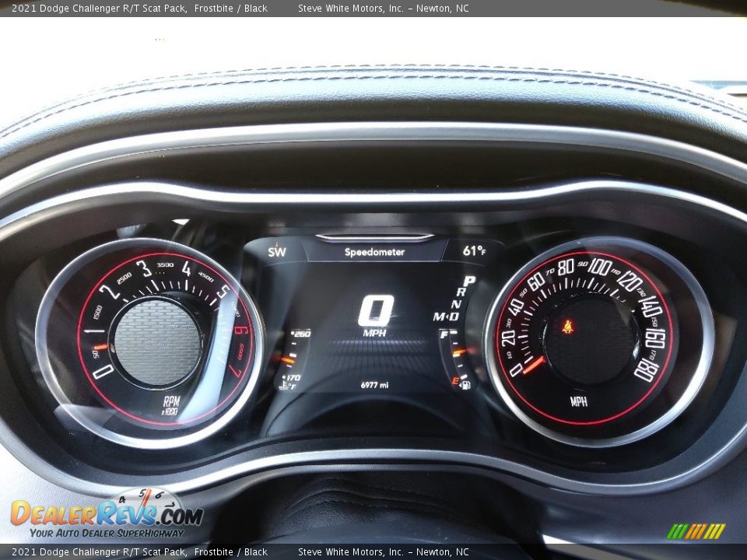Click the small 2500 tachometer marking

tap(124, 278)
